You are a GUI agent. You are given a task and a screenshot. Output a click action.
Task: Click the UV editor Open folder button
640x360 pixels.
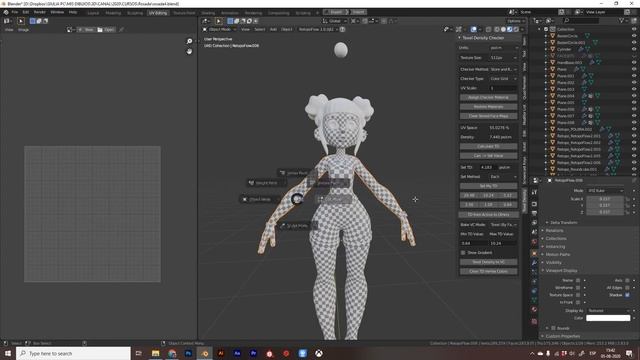click(106, 30)
